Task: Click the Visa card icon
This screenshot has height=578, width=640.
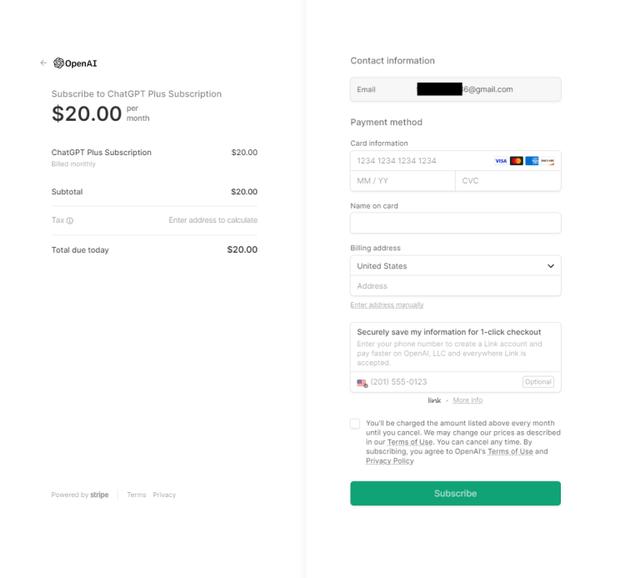Action: coord(501,161)
